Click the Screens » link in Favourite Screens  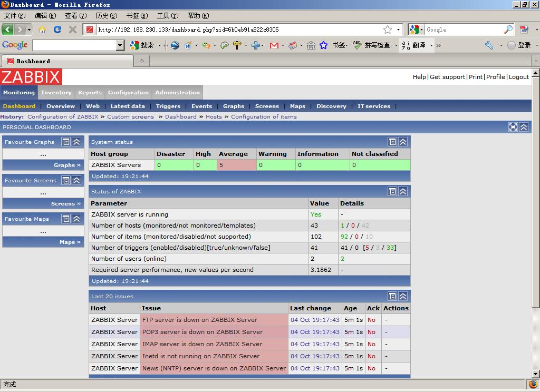coord(66,204)
